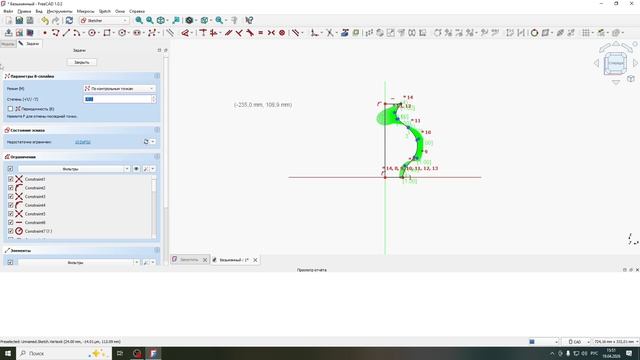The height and width of the screenshot is (360, 640).
Task: Click the Refresh/recompute icon
Action: tap(69, 20)
